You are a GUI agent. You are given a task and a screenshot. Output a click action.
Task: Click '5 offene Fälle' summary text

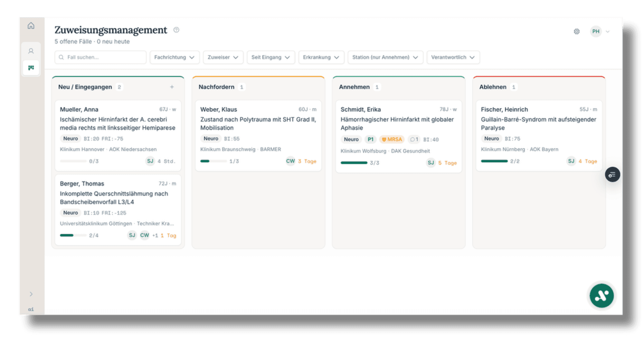pos(73,42)
